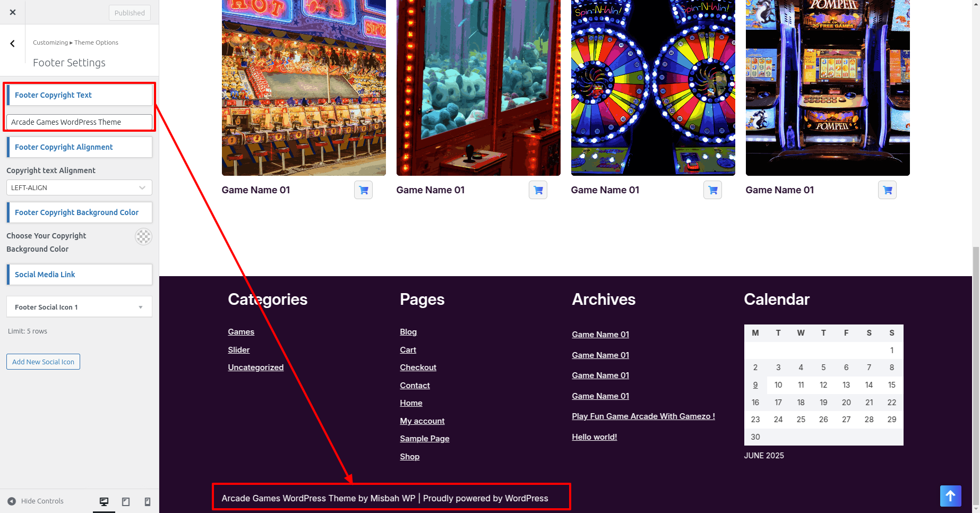Click the cart icon under the fourth game

click(888, 190)
